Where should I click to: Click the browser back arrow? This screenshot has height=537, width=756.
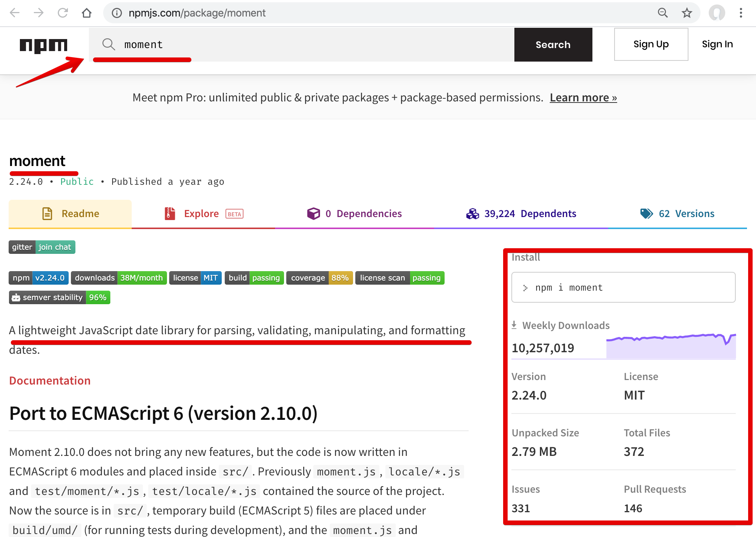15,13
